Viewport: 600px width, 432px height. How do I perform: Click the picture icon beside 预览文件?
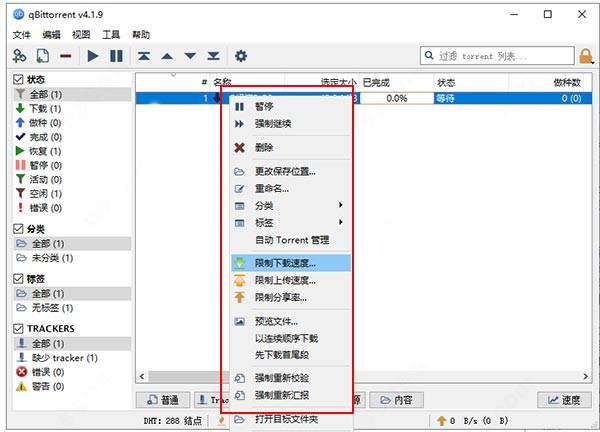coord(240,321)
